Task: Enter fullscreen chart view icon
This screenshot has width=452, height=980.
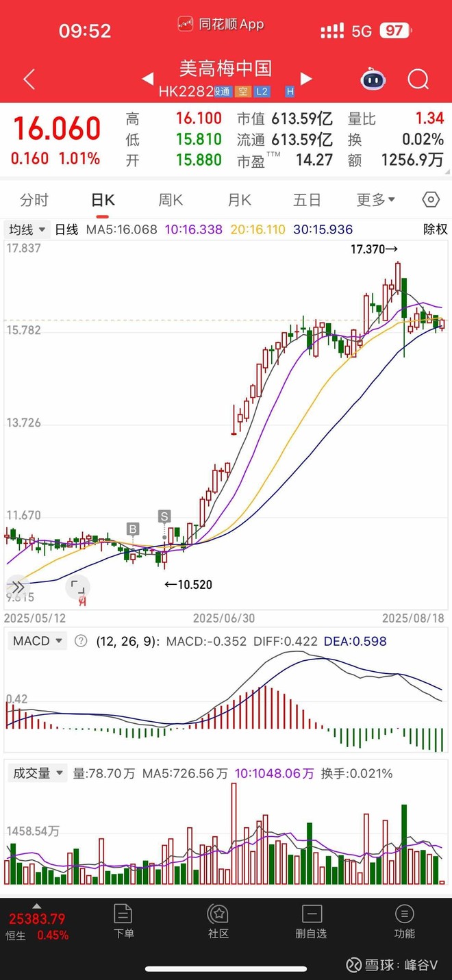Action: [x=78, y=588]
